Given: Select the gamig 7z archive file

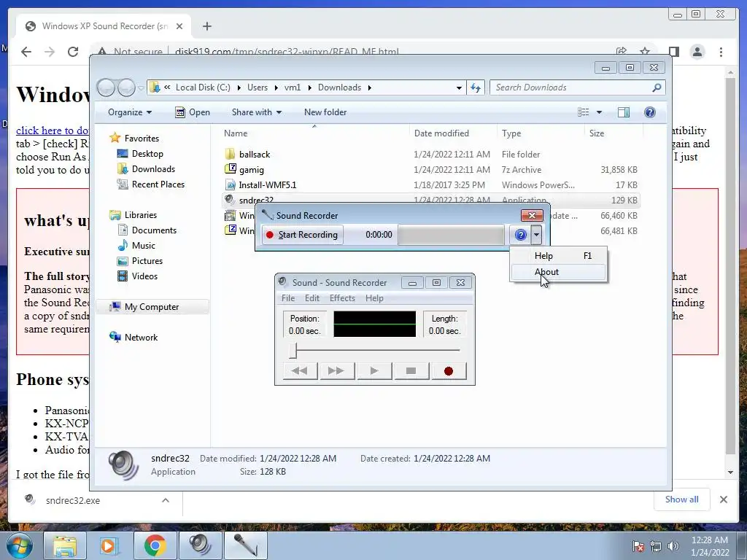Looking at the screenshot, I should click(252, 169).
